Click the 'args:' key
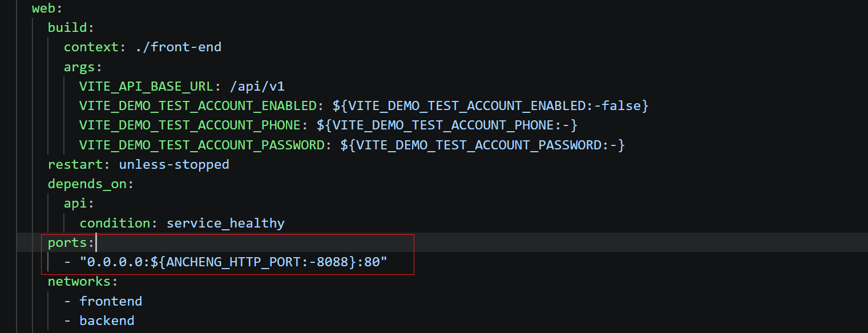The image size is (868, 333). (x=83, y=67)
